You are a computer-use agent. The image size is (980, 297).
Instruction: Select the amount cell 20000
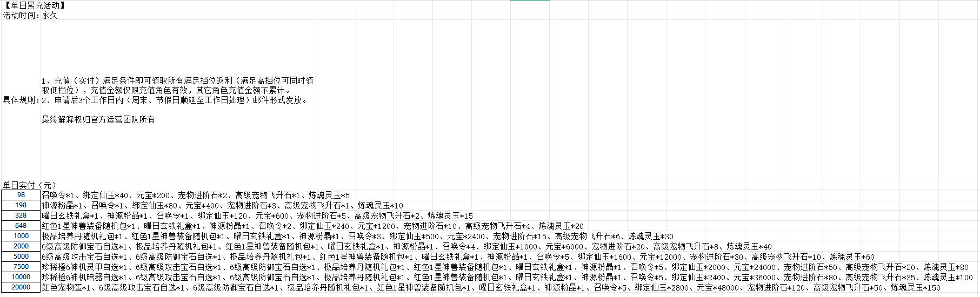pos(21,287)
